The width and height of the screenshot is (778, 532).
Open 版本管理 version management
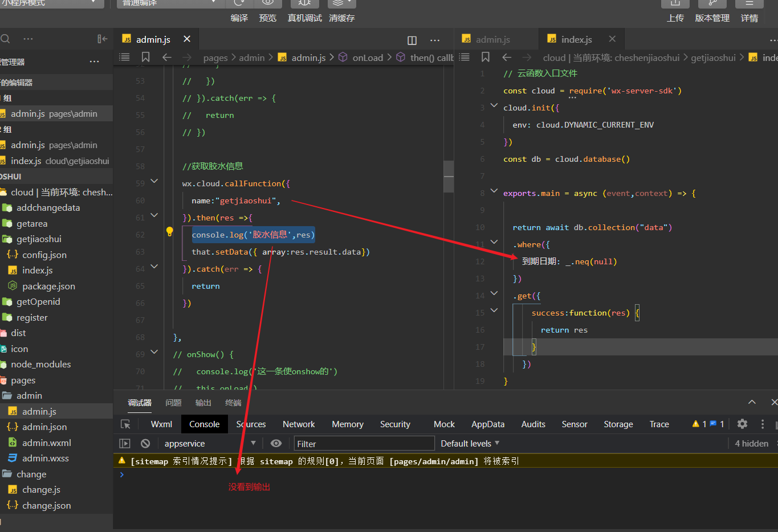pos(712,18)
